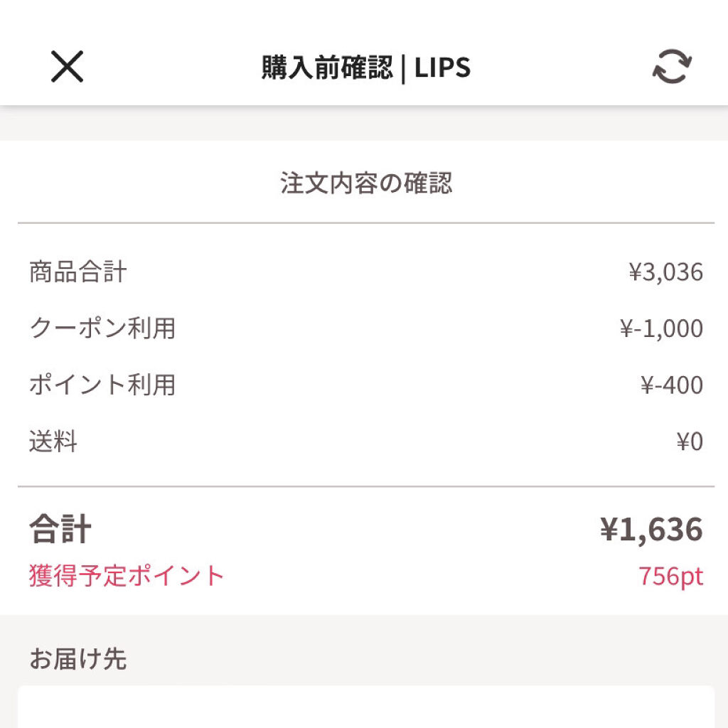The width and height of the screenshot is (728, 728).
Task: Click the ¥3,036 product total amount
Action: (x=665, y=272)
